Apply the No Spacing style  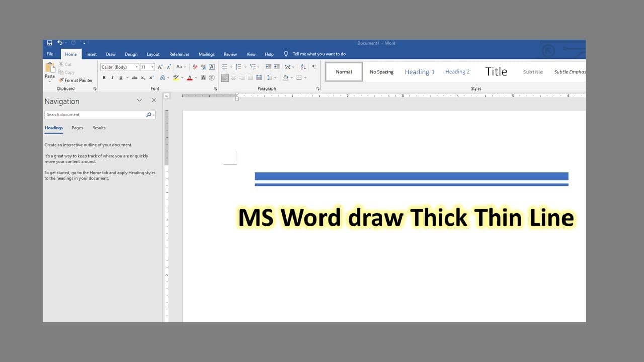pos(382,72)
